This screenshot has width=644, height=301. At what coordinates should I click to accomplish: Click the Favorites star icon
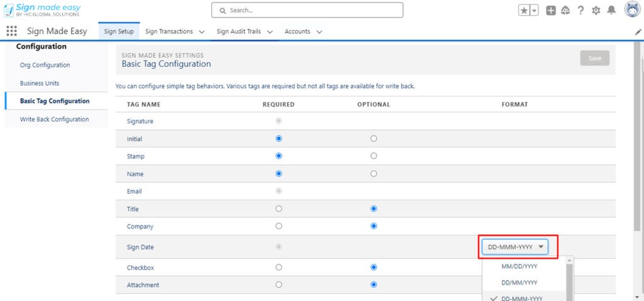tap(524, 11)
